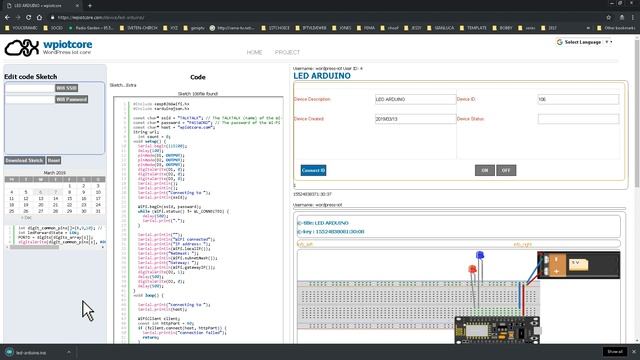The height and width of the screenshot is (360, 640).
Task: Click the Connect ID button
Action: tap(313, 170)
